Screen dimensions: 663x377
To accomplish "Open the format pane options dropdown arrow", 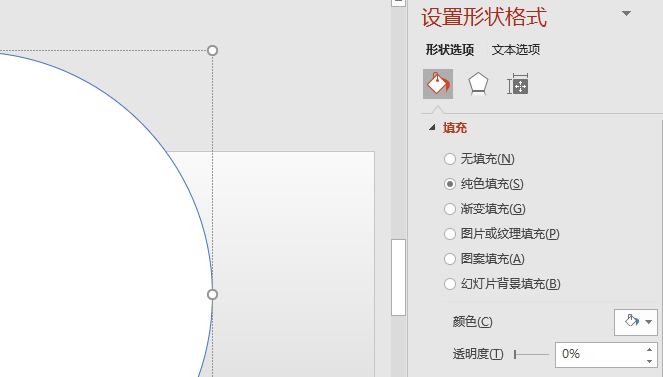I will 626,14.
